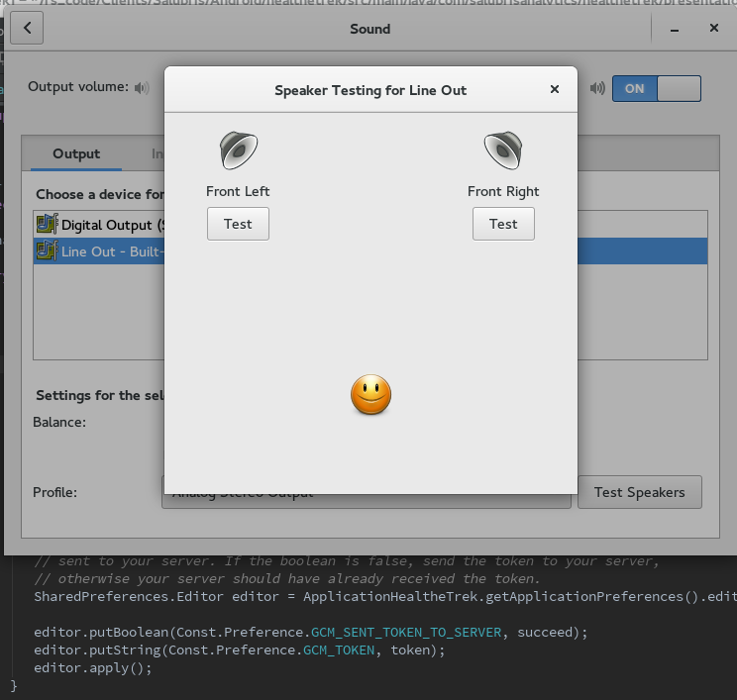Minimize the Sound window

[x=675, y=29]
